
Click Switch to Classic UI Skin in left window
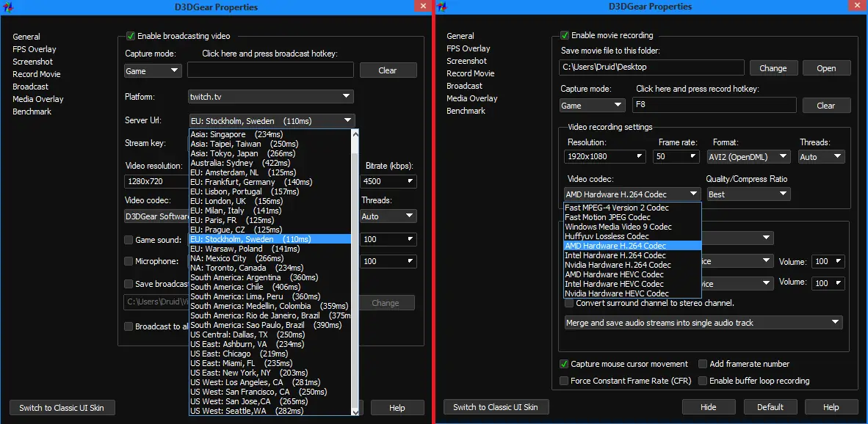60,408
